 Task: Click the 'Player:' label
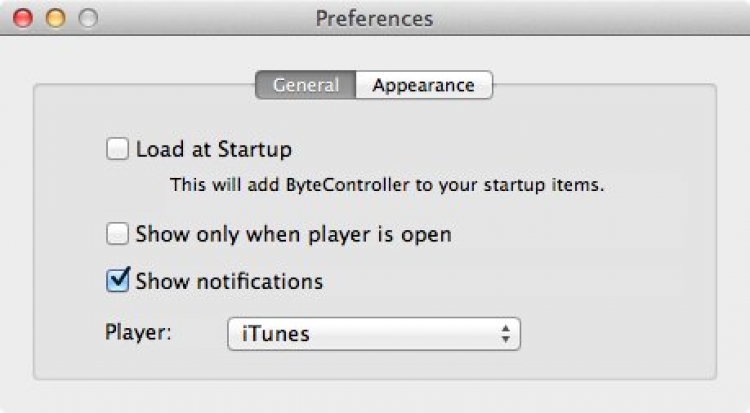[x=139, y=333]
